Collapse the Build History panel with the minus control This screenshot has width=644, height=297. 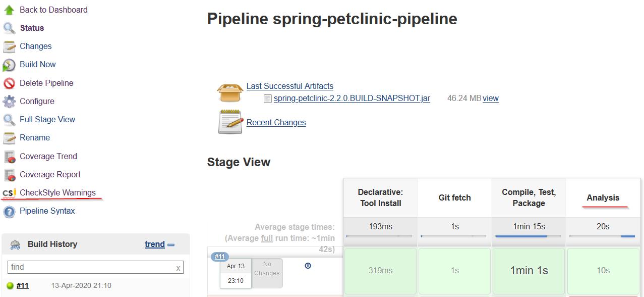(x=171, y=244)
